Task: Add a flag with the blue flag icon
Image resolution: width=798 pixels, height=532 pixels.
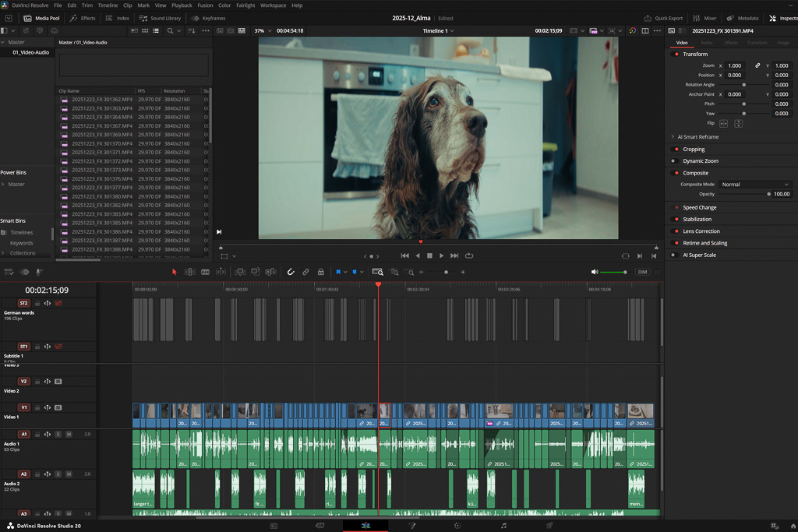Action: (339, 271)
